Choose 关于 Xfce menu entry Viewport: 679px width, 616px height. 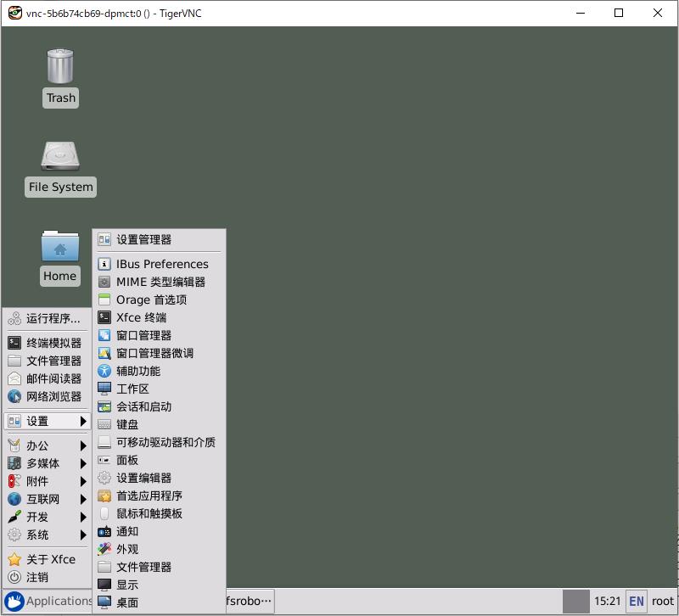click(48, 559)
